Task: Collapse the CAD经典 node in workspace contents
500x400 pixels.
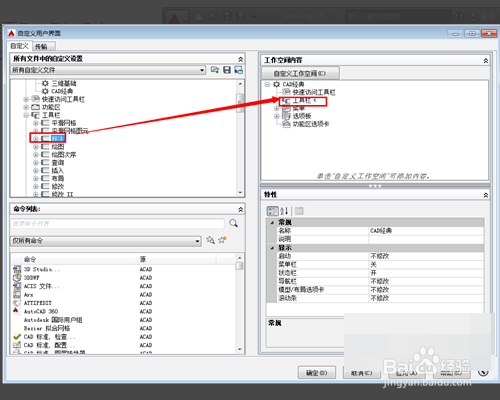Action: [267, 84]
